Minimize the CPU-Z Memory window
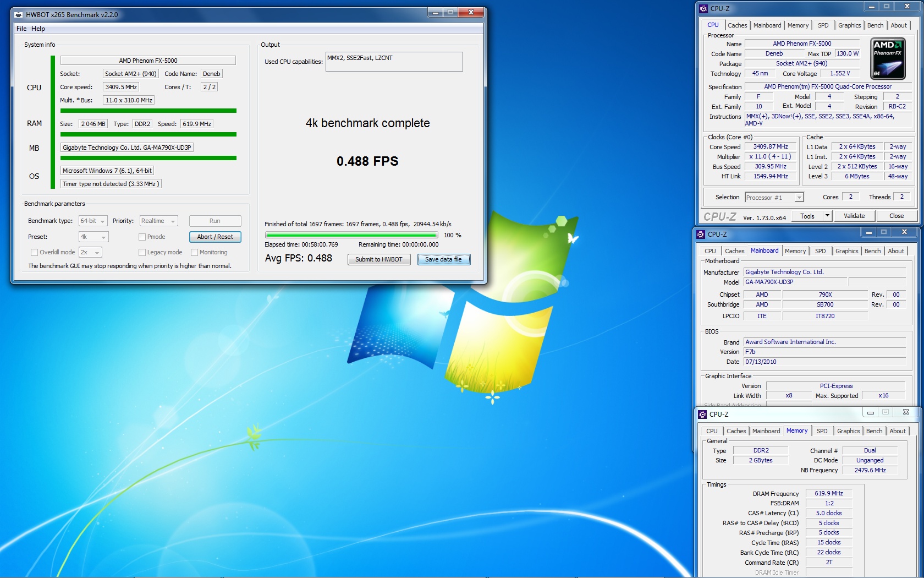The height and width of the screenshot is (578, 924). coord(870,412)
